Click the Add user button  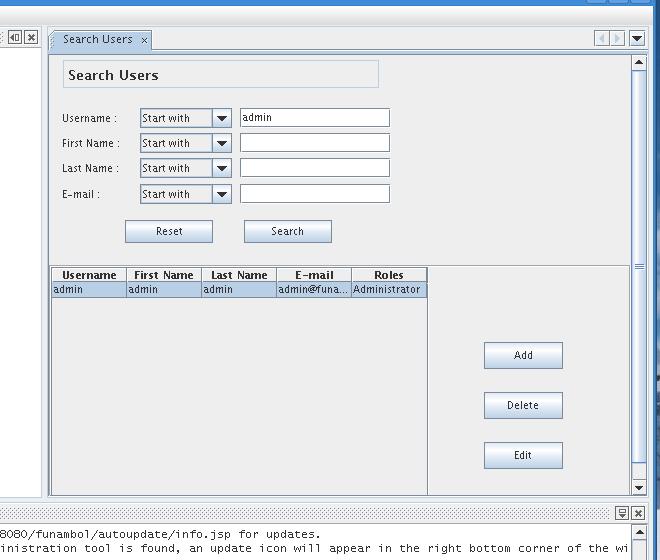[x=523, y=355]
